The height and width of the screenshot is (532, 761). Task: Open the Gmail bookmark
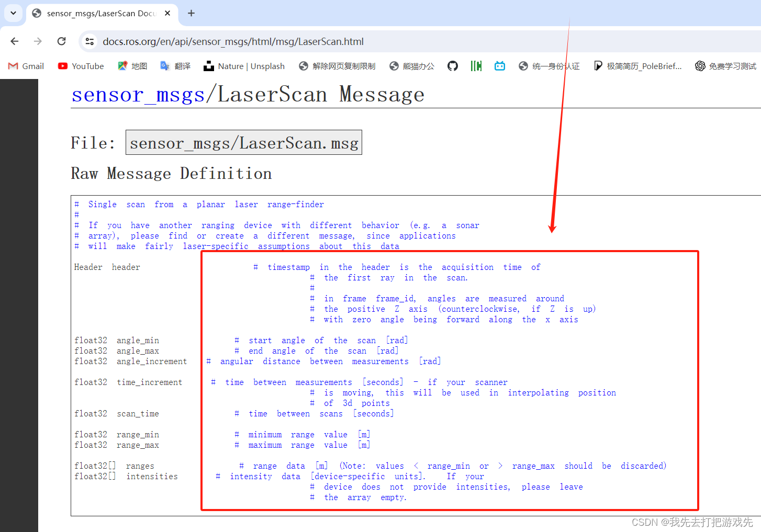[x=26, y=66]
